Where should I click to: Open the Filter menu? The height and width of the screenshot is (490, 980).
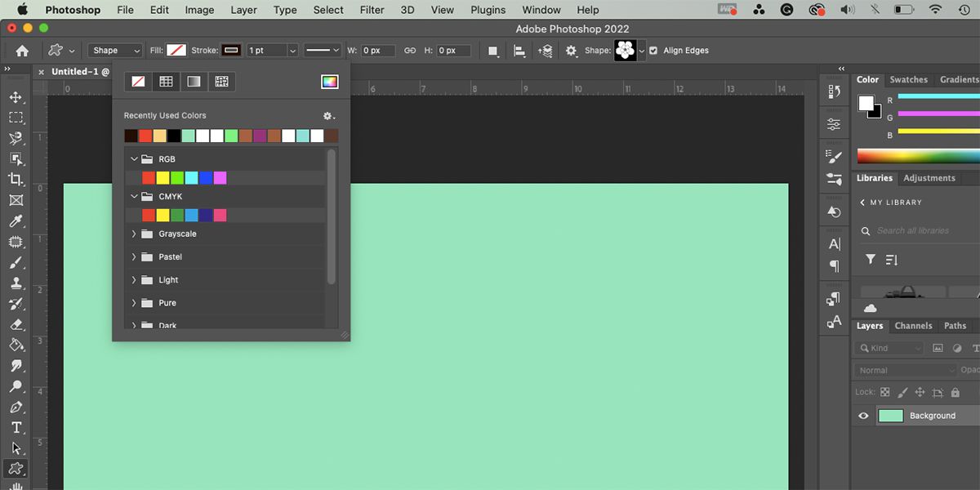coord(372,10)
